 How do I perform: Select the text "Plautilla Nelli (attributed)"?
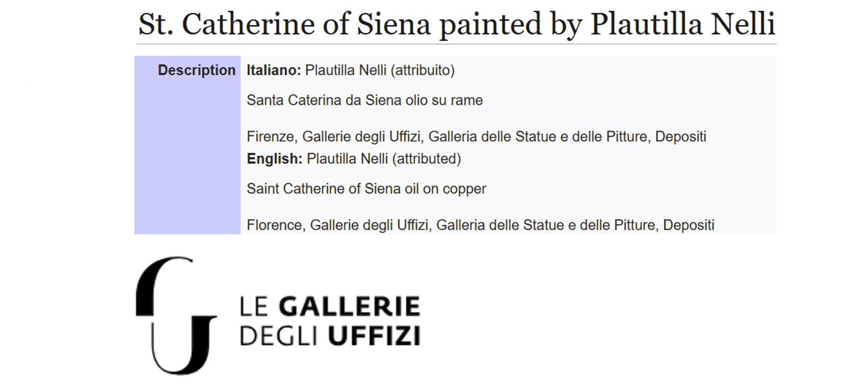pos(383,159)
